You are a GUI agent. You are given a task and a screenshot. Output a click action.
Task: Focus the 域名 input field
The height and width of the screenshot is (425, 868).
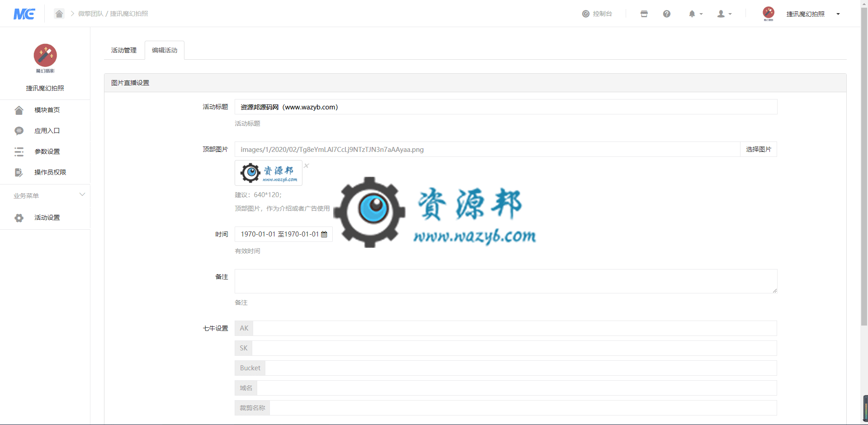[517, 388]
